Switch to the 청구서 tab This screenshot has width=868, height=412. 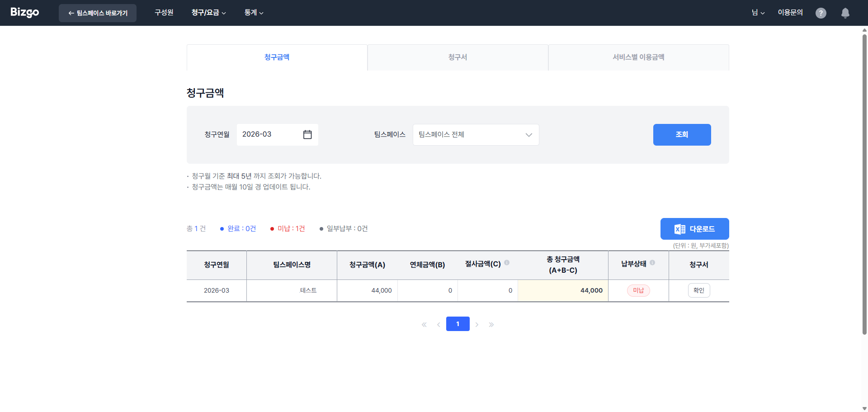(x=458, y=57)
